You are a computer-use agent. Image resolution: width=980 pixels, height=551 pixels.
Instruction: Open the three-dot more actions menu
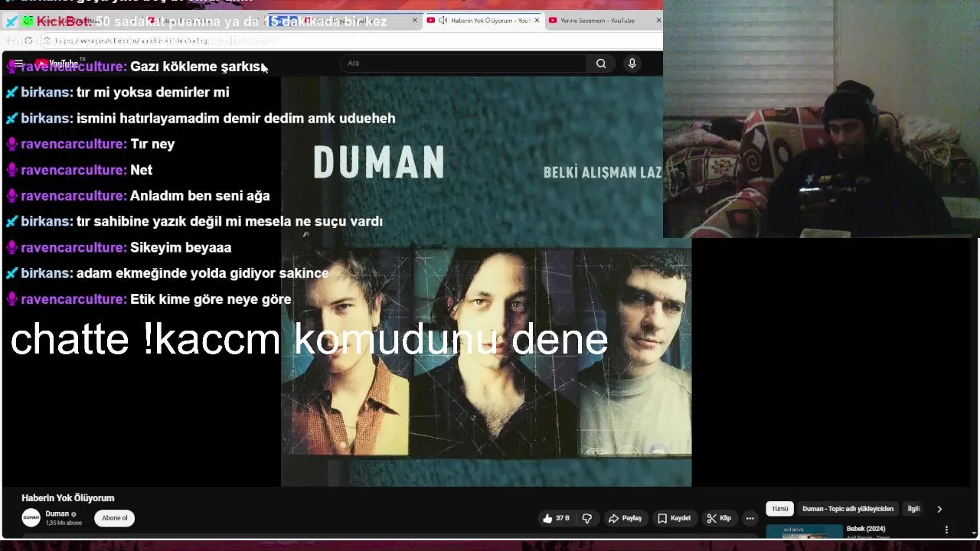click(750, 518)
